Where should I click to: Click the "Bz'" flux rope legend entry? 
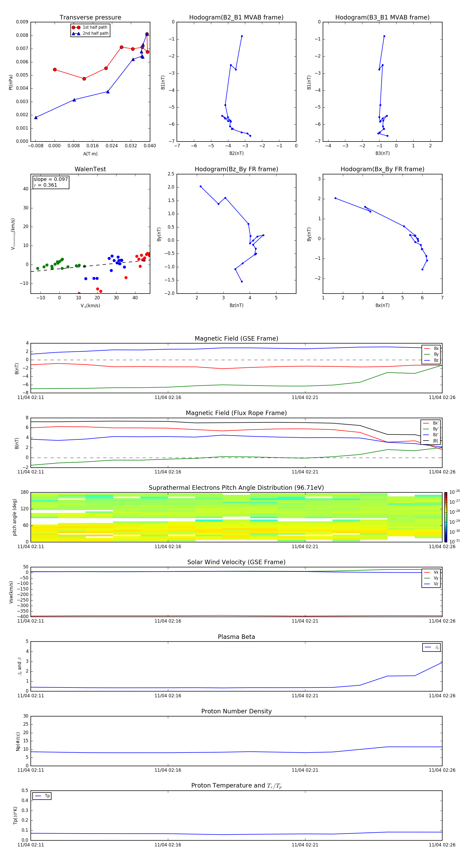coord(431,435)
